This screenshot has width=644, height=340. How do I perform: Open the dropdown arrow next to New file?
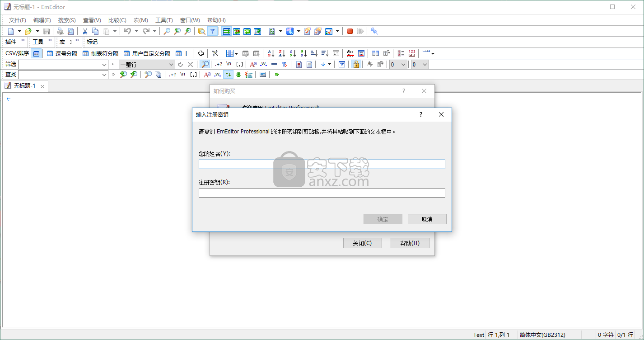(x=19, y=31)
